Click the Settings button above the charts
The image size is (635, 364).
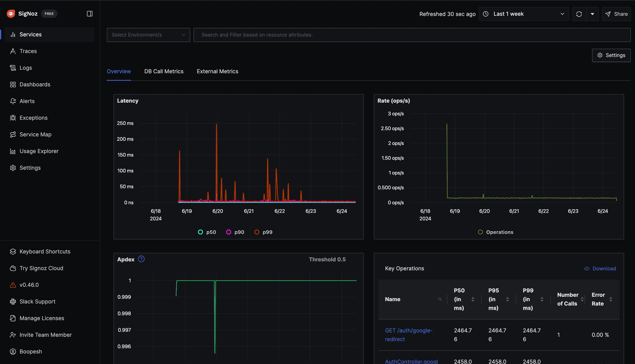pyautogui.click(x=611, y=55)
